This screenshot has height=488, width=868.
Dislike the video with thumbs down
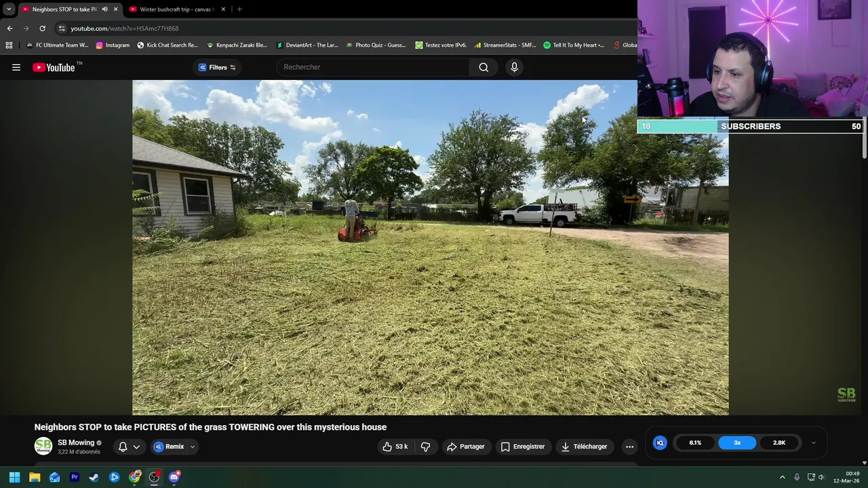426,447
